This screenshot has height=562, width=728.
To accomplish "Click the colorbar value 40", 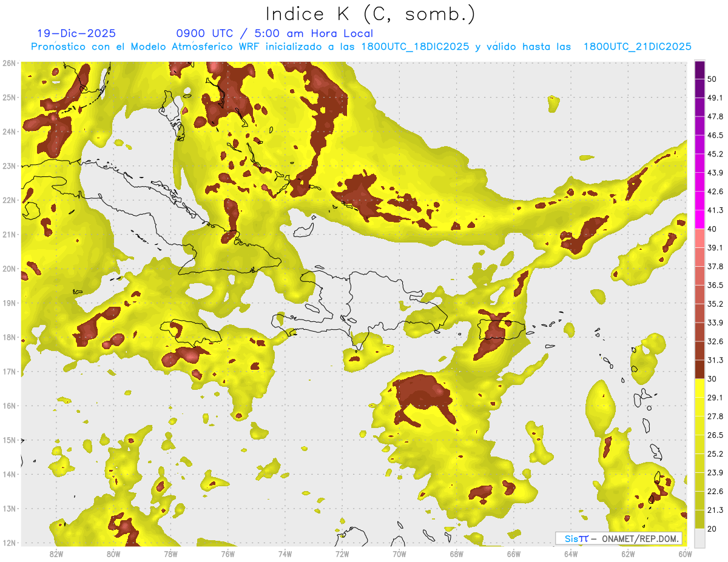I will [x=712, y=229].
